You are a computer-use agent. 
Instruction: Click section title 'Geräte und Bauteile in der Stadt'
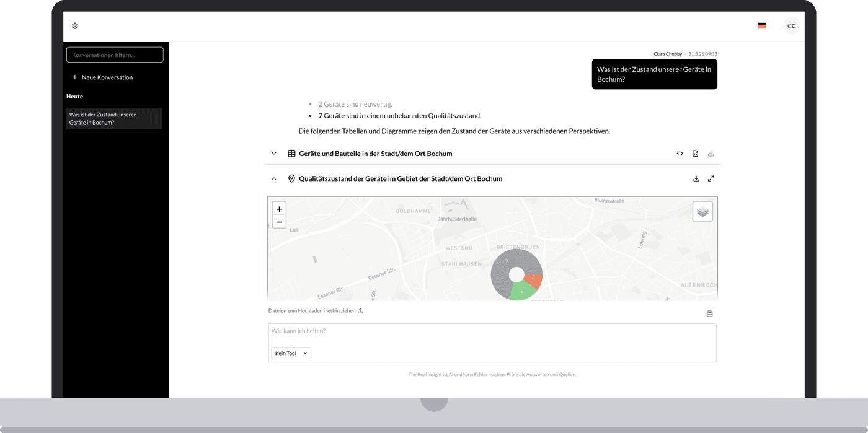(376, 154)
